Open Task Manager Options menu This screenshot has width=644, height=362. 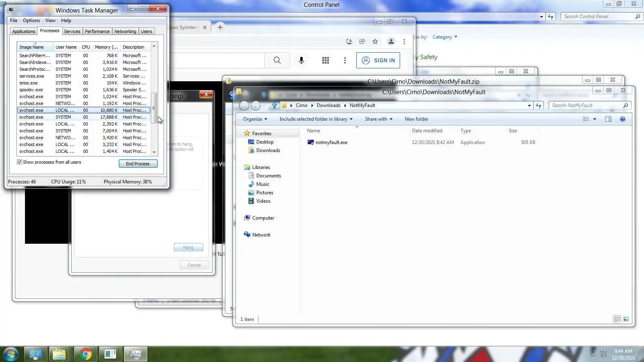tap(31, 21)
